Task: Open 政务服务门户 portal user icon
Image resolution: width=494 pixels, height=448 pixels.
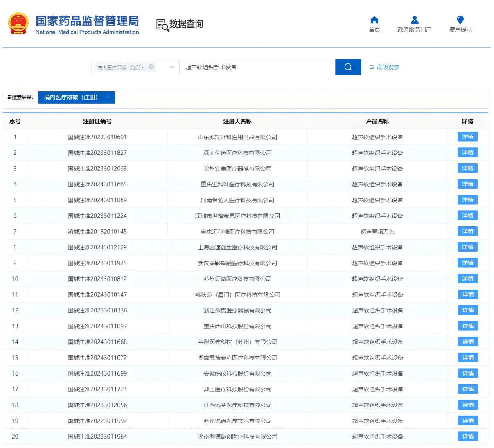Action: [x=414, y=20]
